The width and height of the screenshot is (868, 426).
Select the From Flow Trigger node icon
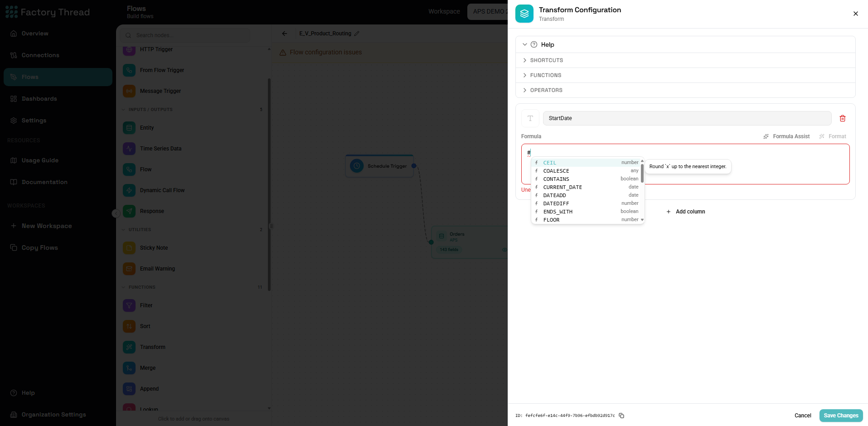(129, 70)
